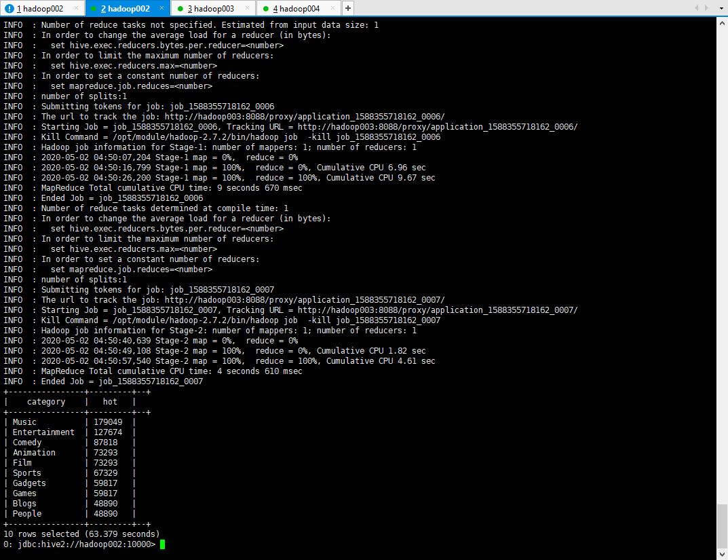Click the Gadgets category row
The width and height of the screenshot is (728, 560).
tap(70, 483)
